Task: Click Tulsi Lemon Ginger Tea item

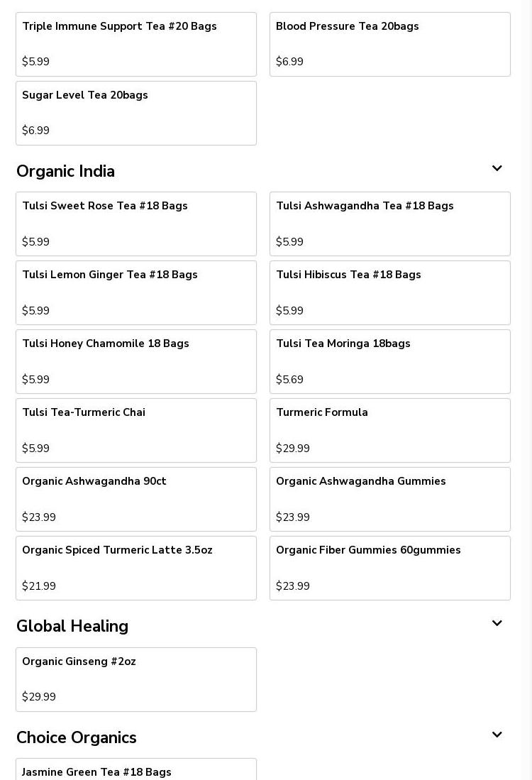Action: pos(136,292)
